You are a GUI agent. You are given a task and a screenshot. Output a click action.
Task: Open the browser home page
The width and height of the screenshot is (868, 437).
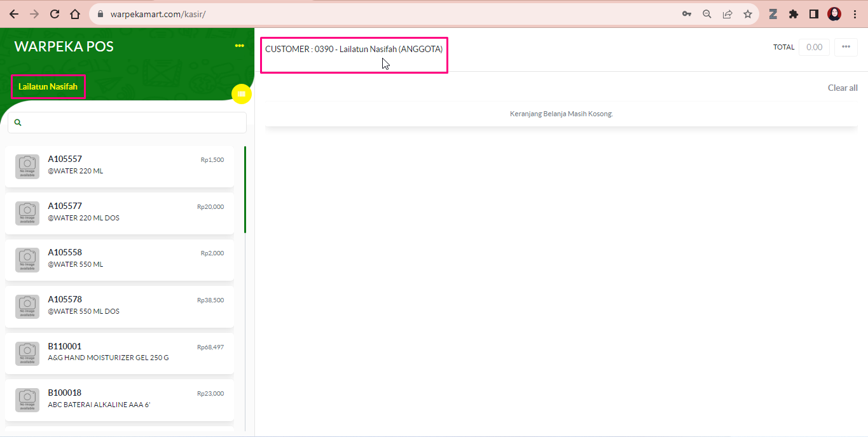(75, 14)
